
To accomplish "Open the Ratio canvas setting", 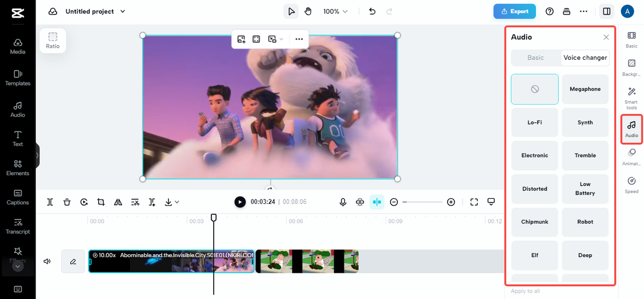I will click(53, 40).
